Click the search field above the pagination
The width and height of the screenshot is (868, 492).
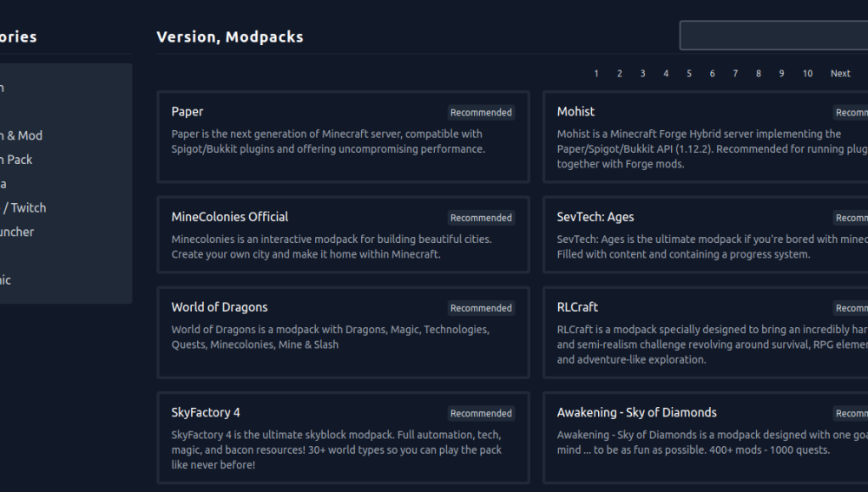(773, 36)
